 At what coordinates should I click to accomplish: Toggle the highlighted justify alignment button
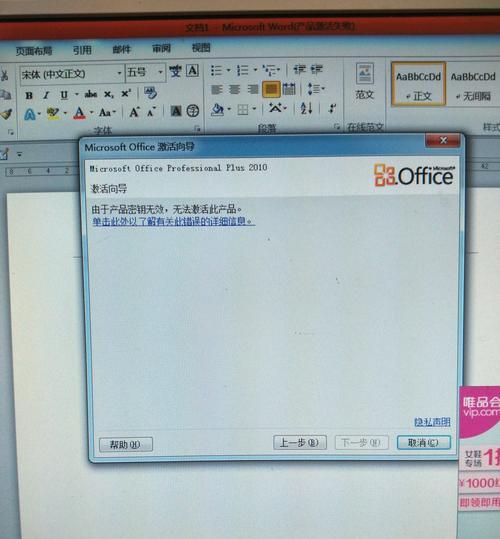tap(271, 89)
